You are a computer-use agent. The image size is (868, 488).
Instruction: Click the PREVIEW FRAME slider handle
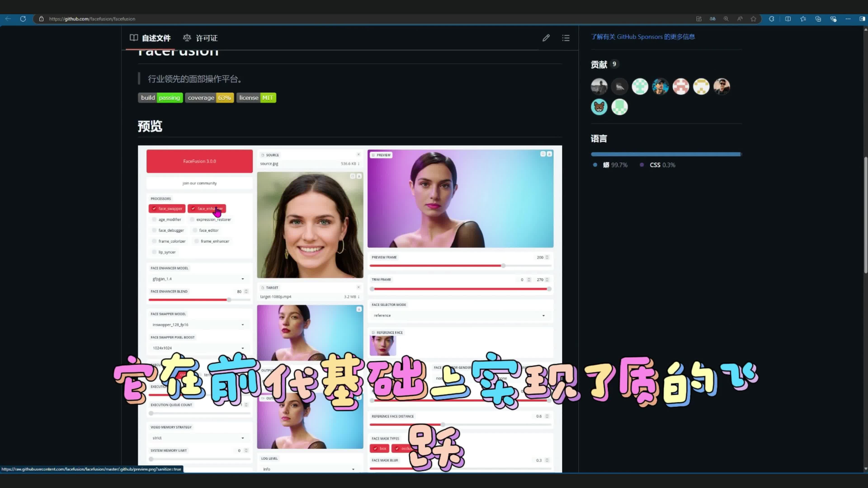tap(503, 265)
